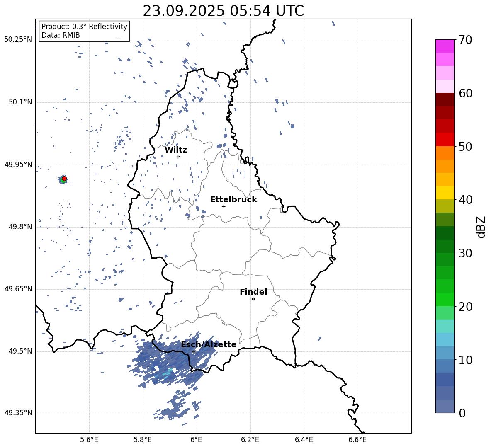Select the Findel station label

tap(253, 292)
